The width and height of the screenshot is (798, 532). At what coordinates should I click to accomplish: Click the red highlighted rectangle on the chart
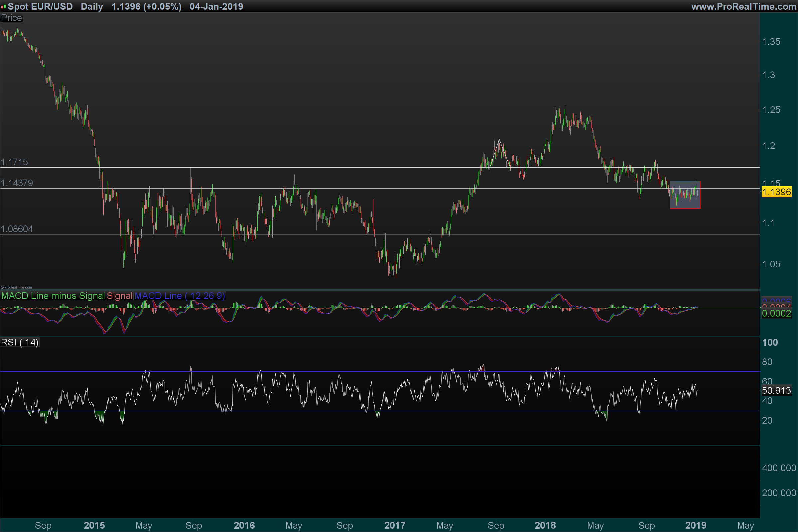(x=685, y=195)
